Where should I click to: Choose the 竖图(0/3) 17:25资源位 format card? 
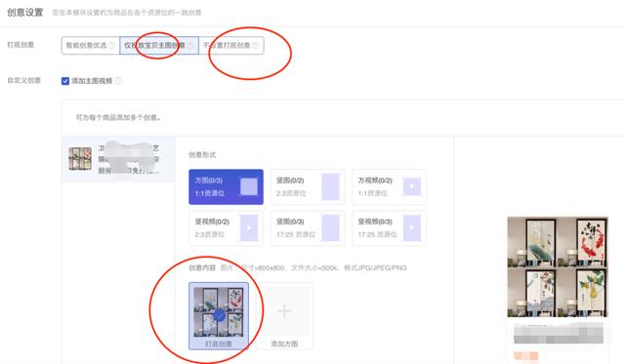pos(308,228)
